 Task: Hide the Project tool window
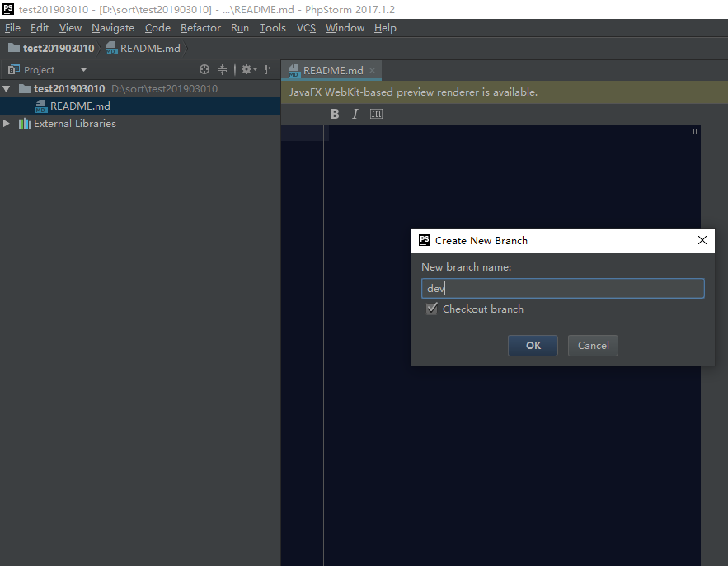click(270, 69)
